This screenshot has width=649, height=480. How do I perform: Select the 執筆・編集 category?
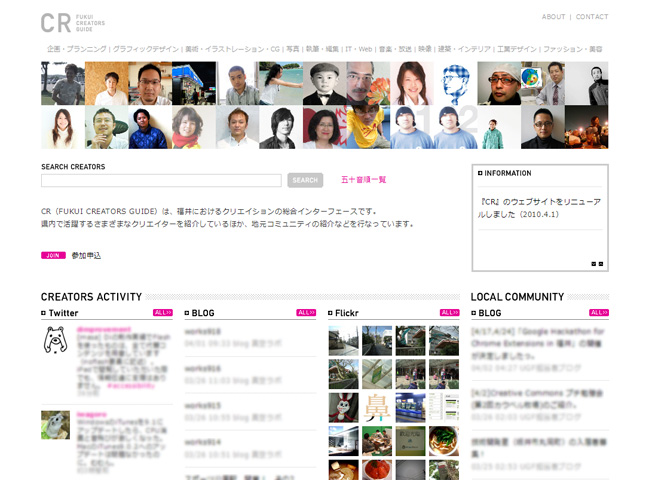[x=322, y=49]
